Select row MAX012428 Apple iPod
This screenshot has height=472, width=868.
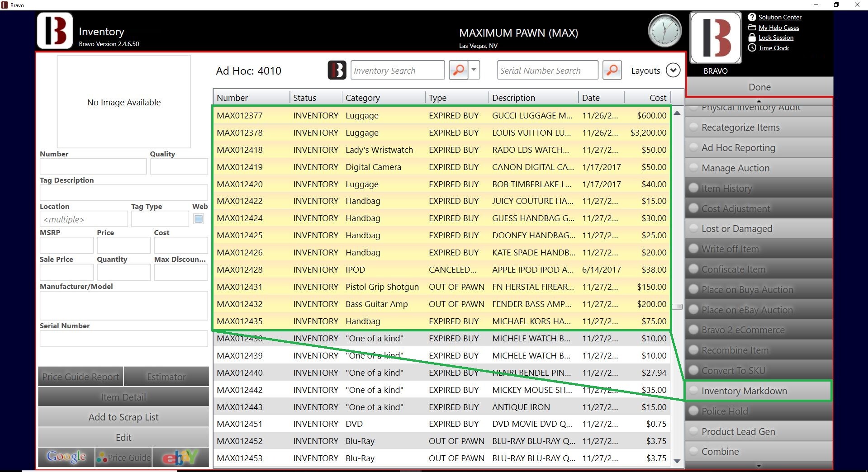click(441, 269)
